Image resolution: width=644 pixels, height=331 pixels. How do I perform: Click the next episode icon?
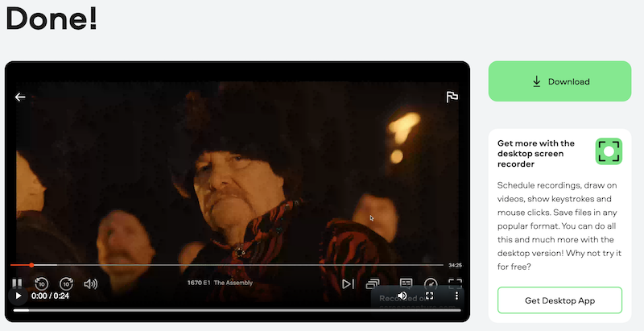pyautogui.click(x=348, y=283)
